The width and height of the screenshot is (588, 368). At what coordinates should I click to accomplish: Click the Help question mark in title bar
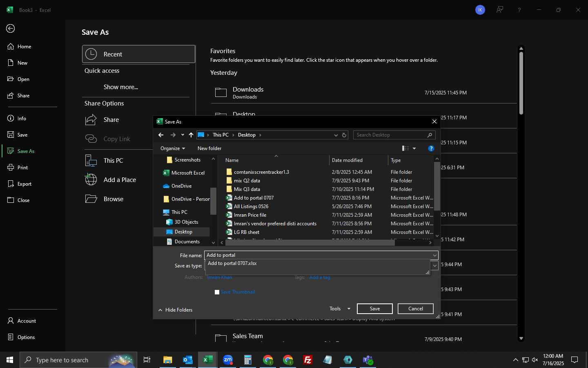(x=519, y=10)
